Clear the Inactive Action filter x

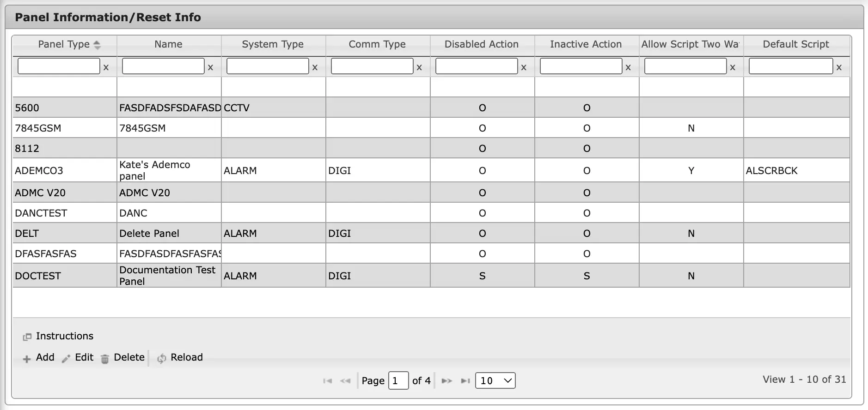(x=628, y=67)
